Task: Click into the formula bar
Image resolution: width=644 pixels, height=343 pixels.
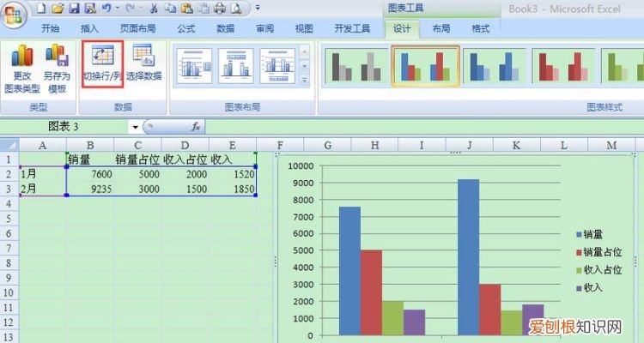Action: pos(423,127)
